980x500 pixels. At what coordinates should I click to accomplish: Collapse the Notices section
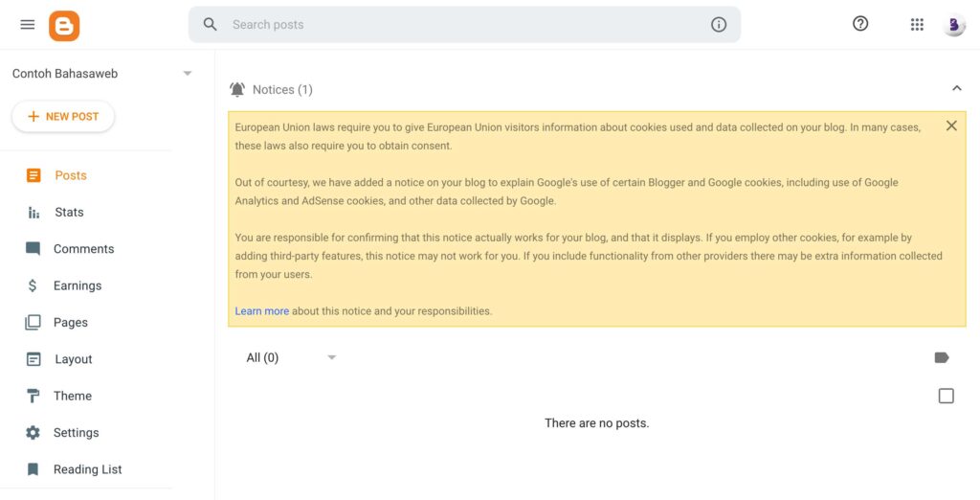coord(957,88)
